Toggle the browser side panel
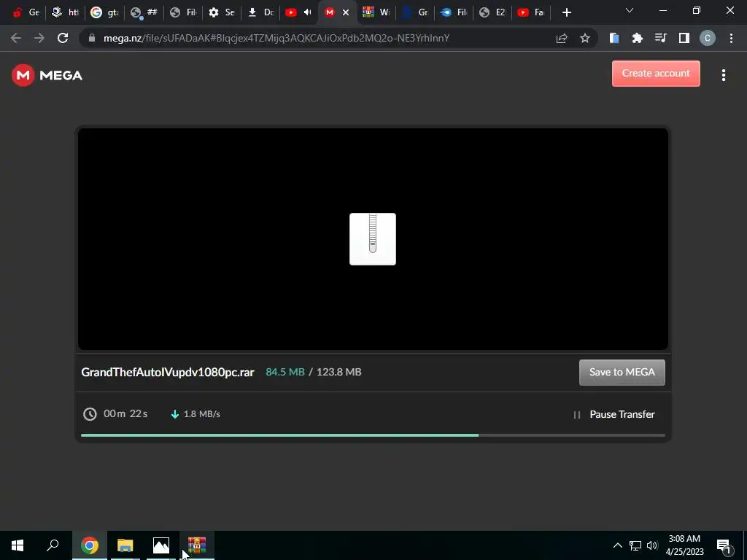Viewport: 747px width, 560px height. [x=684, y=38]
